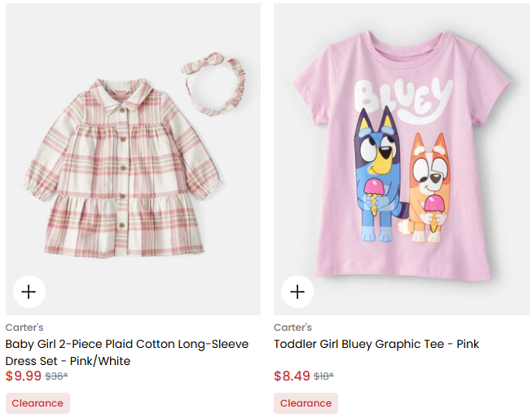Open the Plaid Cotton Long-Sleeve Dress Set title
The height and width of the screenshot is (418, 532).
click(x=126, y=352)
